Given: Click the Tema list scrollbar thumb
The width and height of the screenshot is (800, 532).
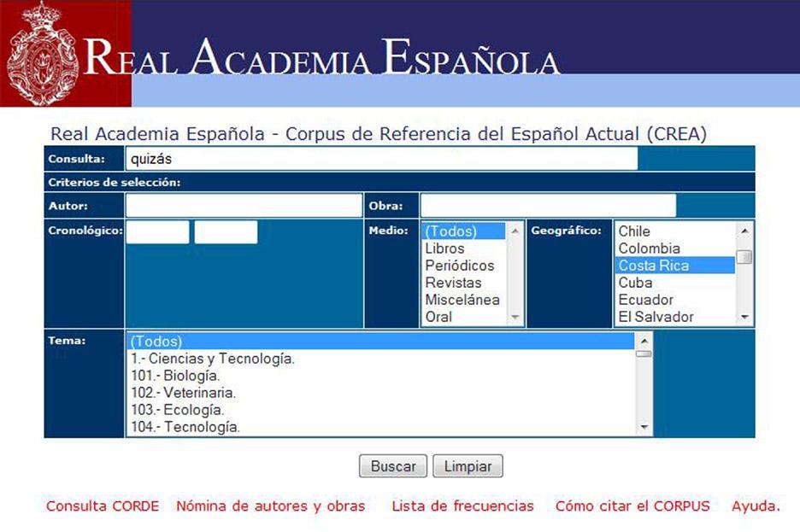Looking at the screenshot, I should tap(644, 354).
